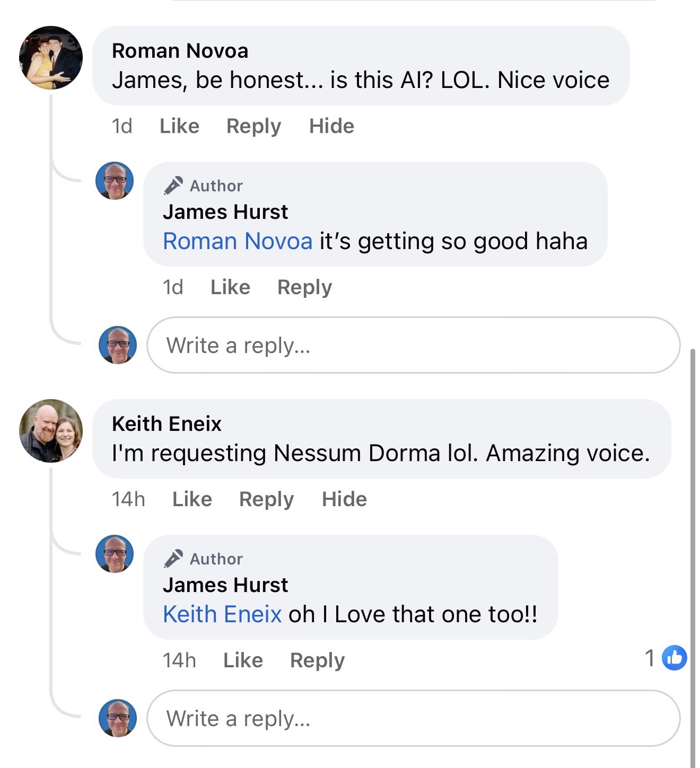
Task: Like James Hurst's 'getting so good' reply
Action: (x=230, y=287)
